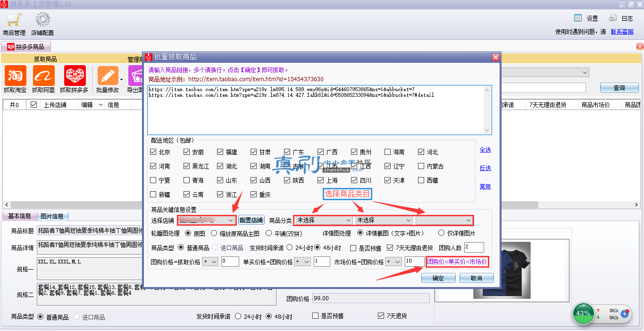Click the 抓取淘宝 icon
The image size is (644, 331).
(x=16, y=76)
